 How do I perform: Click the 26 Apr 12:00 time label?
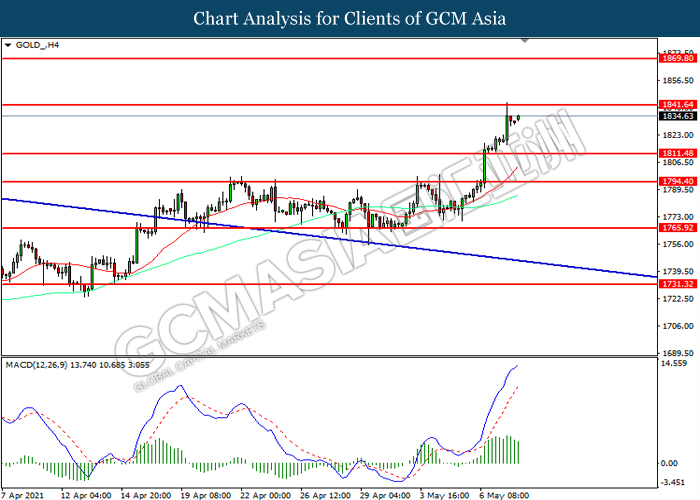(325, 495)
